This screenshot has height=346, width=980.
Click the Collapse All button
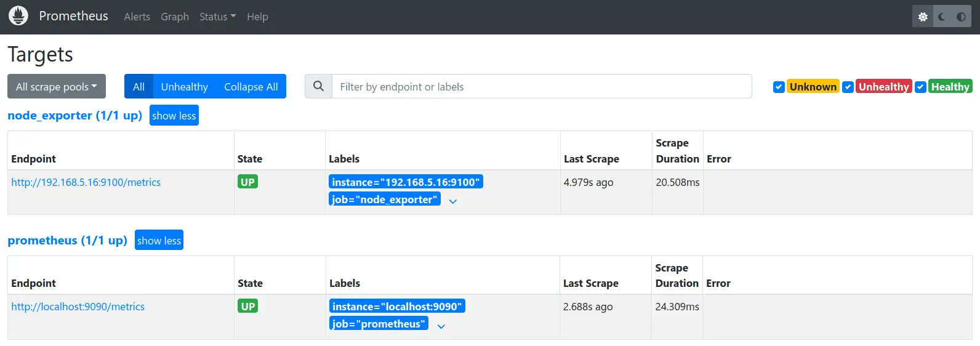[x=251, y=86]
